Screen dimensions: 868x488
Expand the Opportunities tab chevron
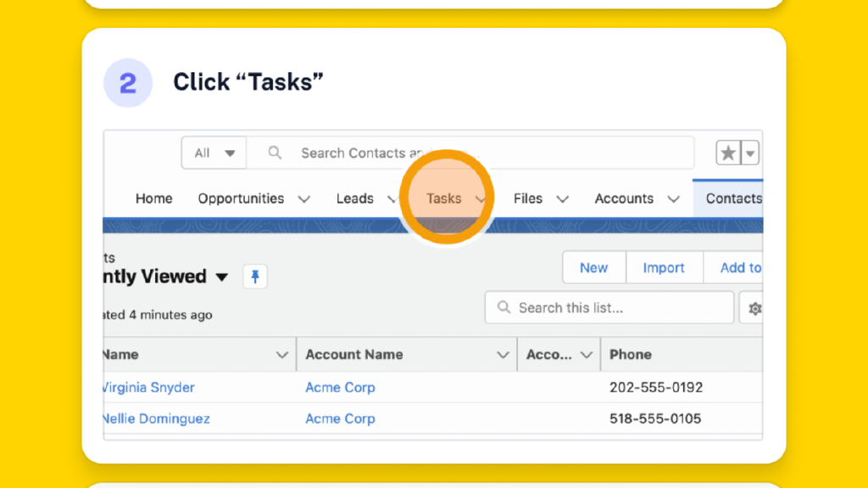(303, 199)
